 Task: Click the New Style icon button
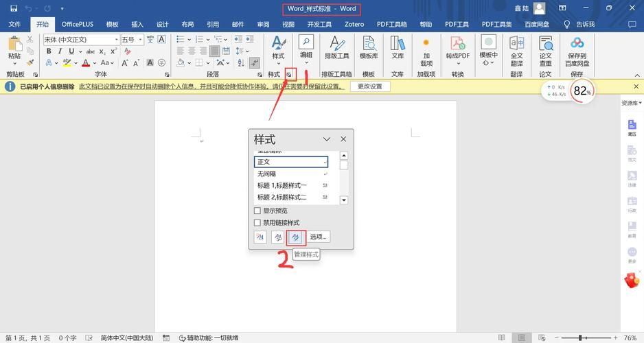[260, 237]
